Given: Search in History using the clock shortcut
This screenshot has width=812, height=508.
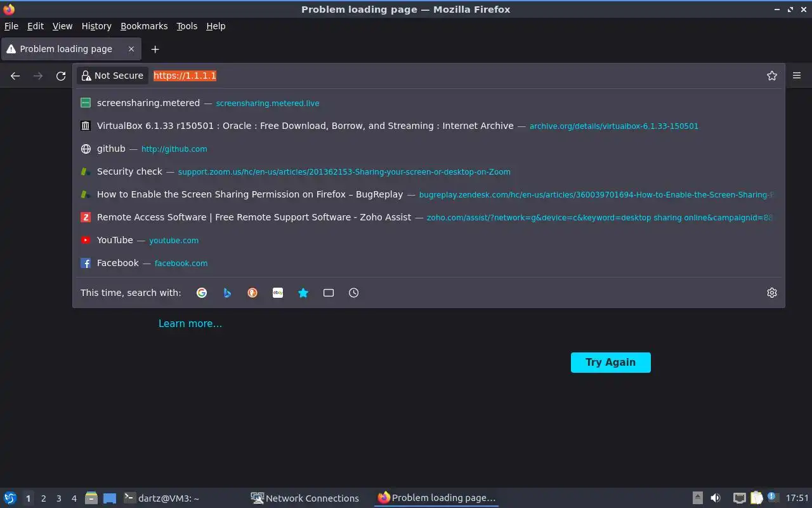Looking at the screenshot, I should (x=354, y=293).
